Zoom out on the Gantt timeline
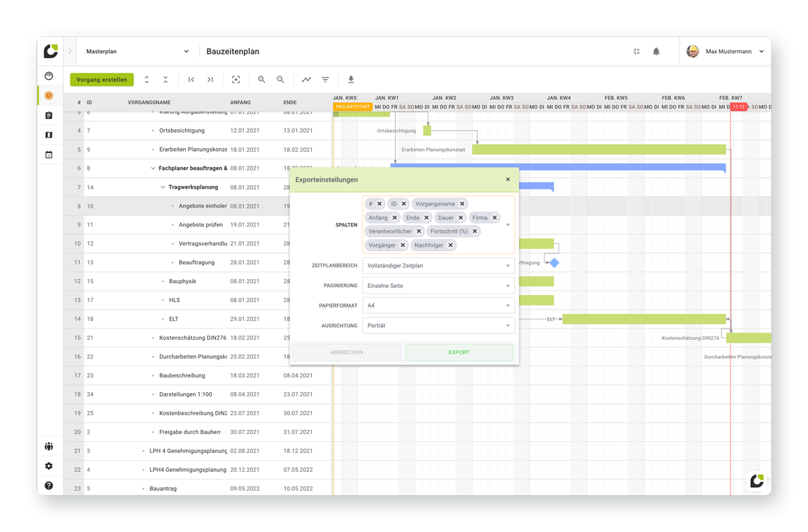 [x=280, y=80]
